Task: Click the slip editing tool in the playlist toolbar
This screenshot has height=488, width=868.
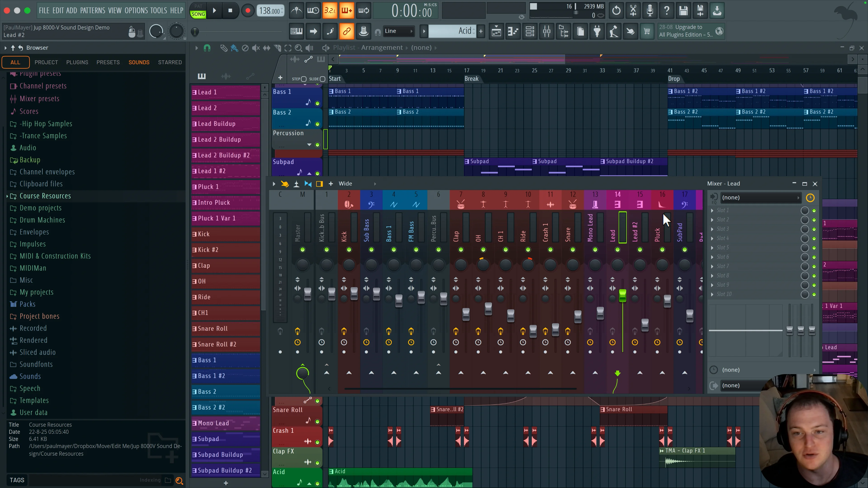Action: 266,48
